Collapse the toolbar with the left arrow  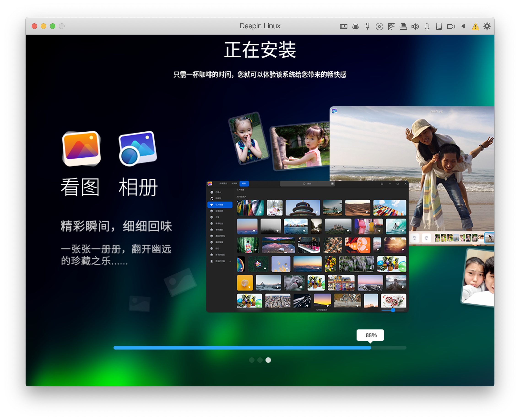463,26
